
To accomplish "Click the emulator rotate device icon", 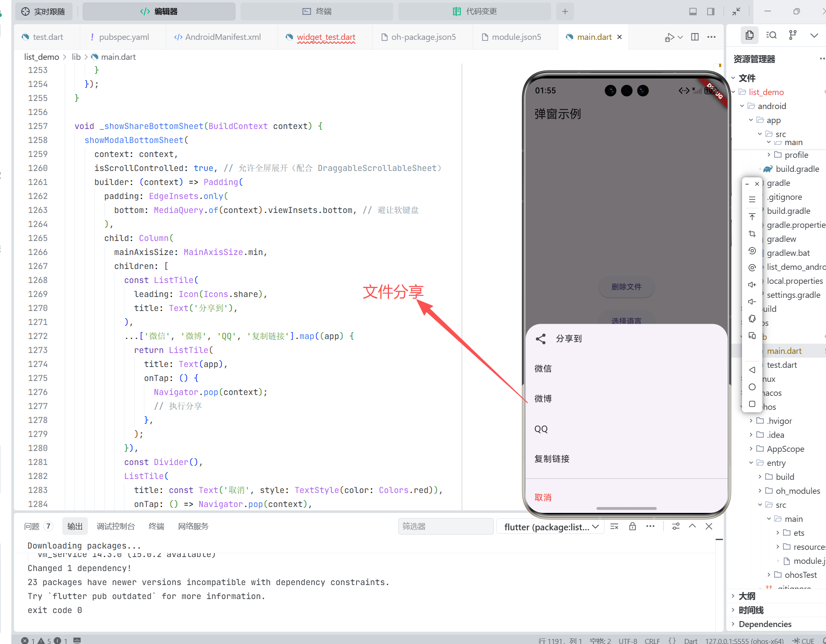I will click(752, 319).
